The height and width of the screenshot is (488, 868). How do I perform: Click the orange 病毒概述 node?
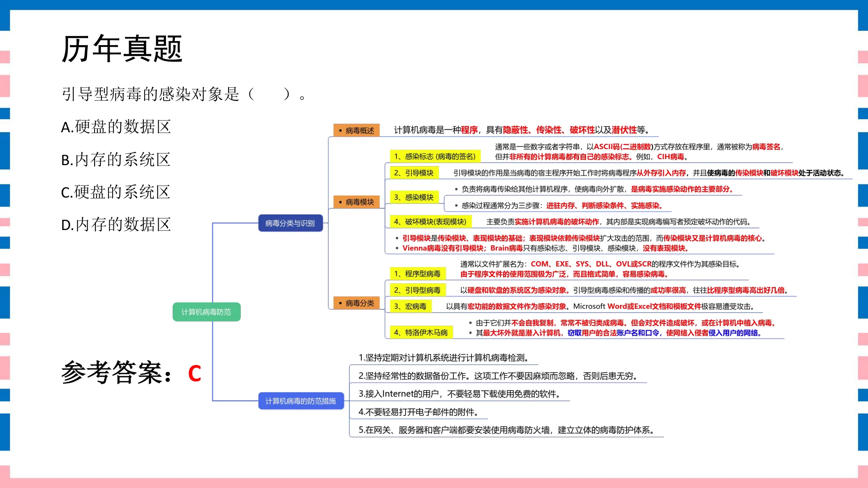point(356,130)
